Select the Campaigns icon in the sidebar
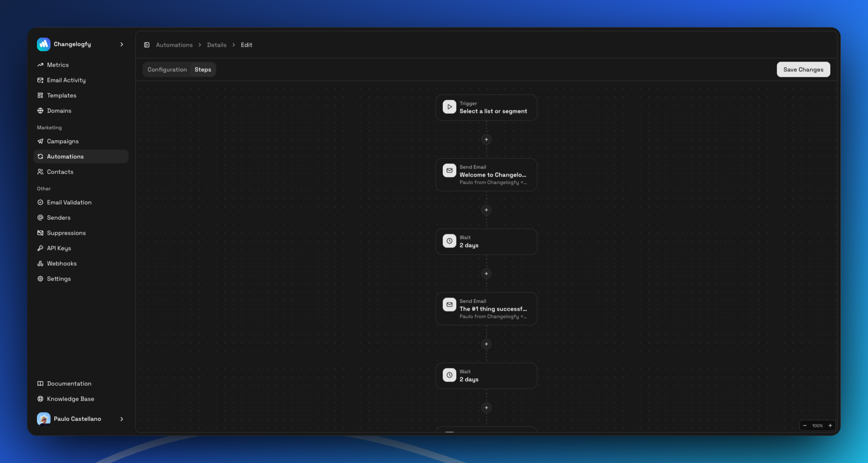Screen dimensions: 868x463 pos(40,141)
